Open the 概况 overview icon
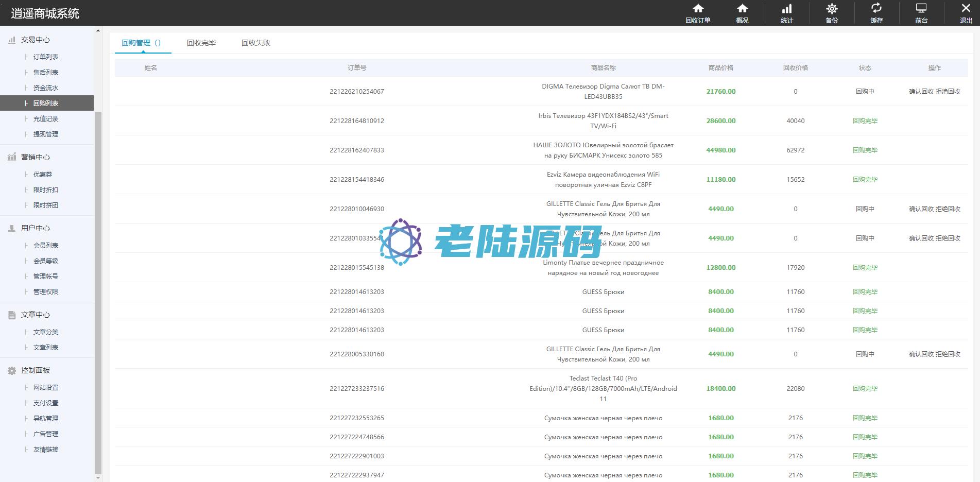 pos(742,9)
